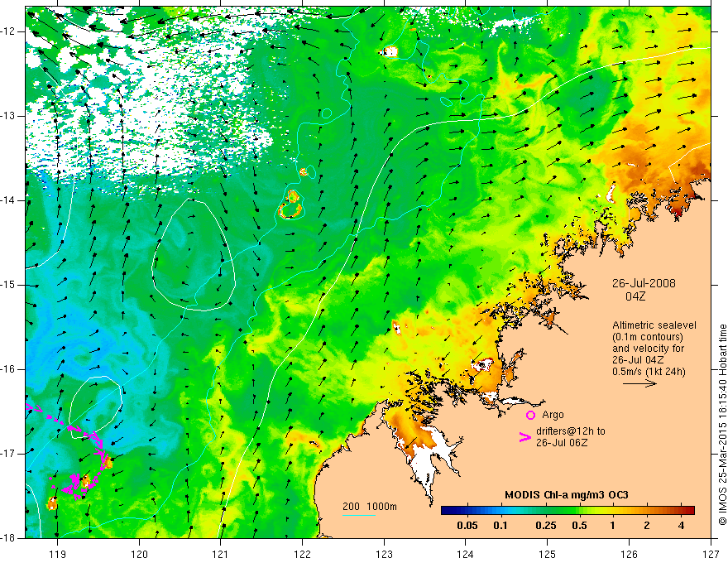Click the magenta drifters arrowhead legend symbol
The image size is (728, 563).
click(x=524, y=436)
